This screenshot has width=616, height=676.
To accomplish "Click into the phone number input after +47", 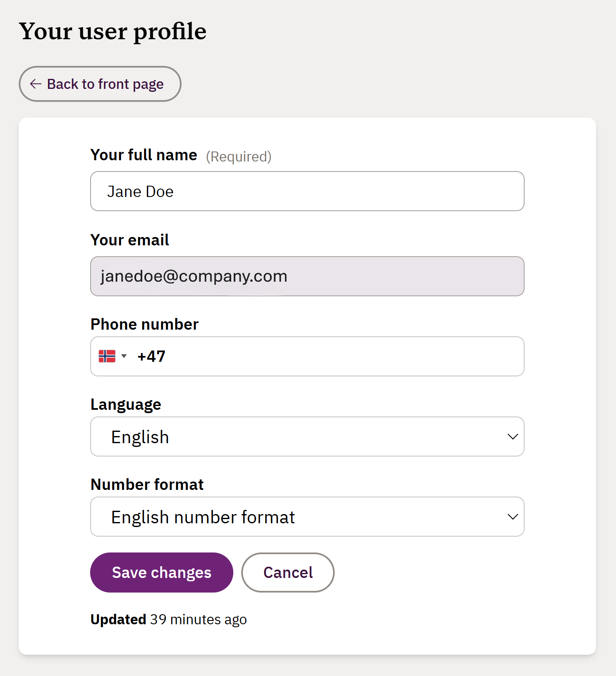I will tap(334, 356).
